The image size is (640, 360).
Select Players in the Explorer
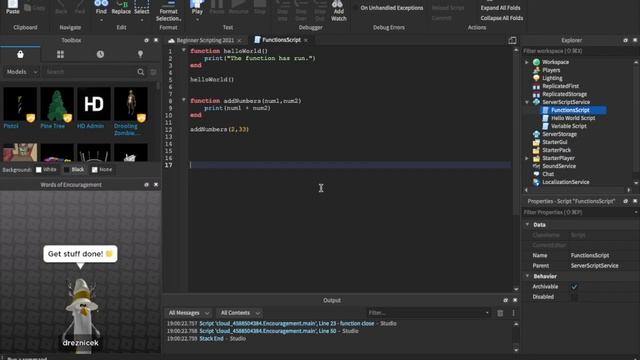click(551, 70)
